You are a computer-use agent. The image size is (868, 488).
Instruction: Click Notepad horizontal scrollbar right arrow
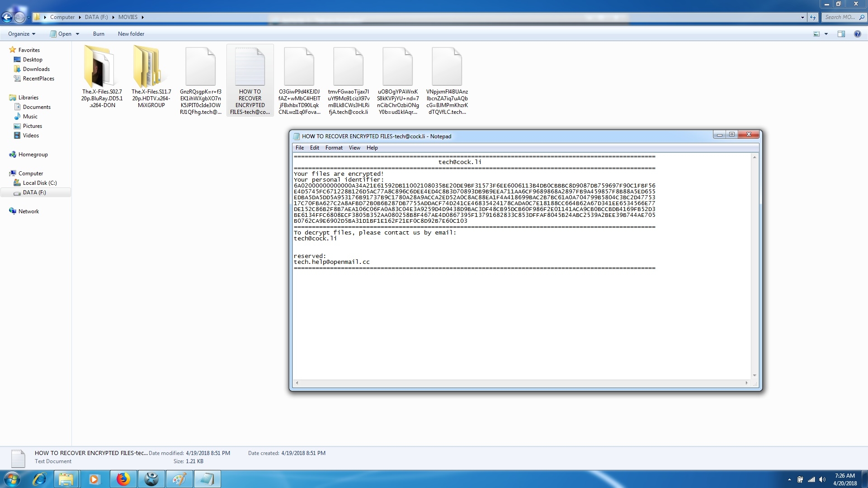click(x=746, y=383)
